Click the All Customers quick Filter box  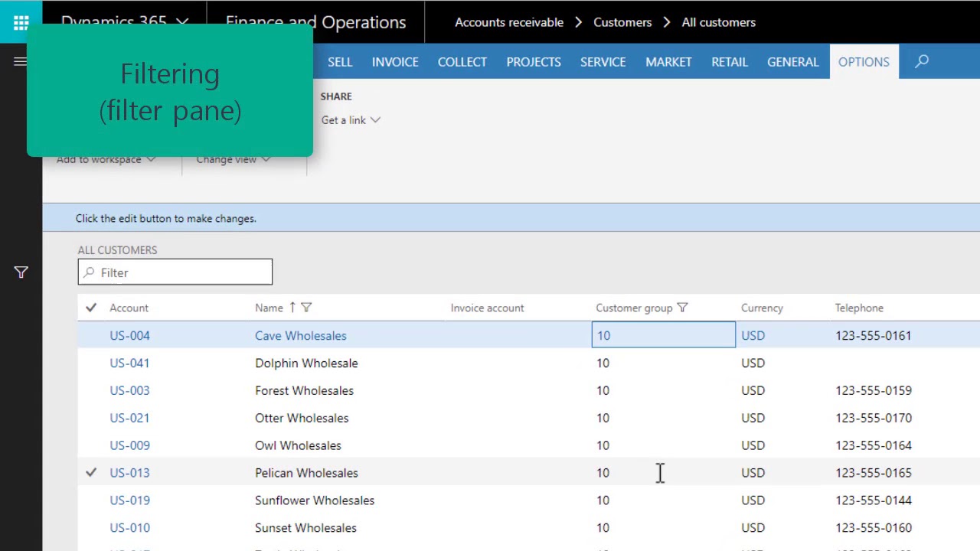[x=175, y=272]
